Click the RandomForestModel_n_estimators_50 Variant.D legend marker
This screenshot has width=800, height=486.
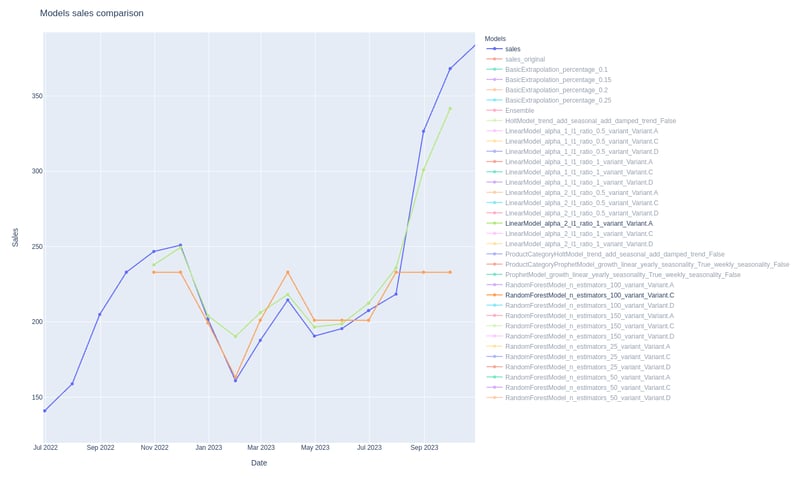(494, 397)
